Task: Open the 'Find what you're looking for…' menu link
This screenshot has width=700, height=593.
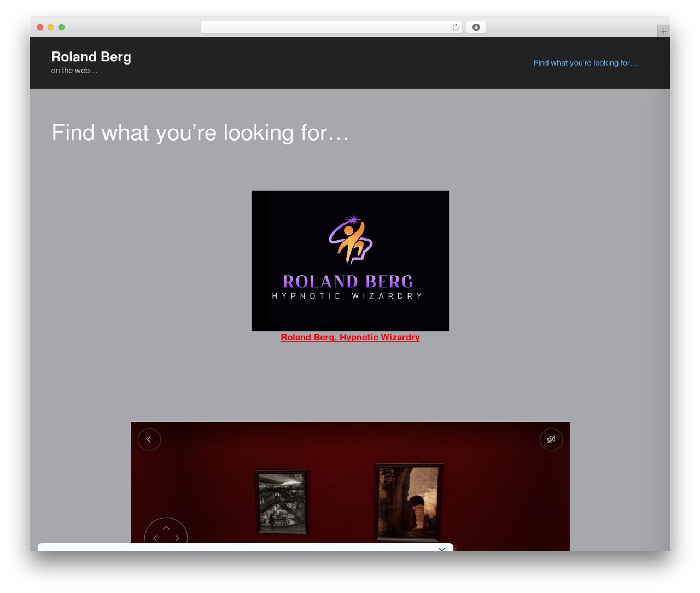Action: click(585, 63)
